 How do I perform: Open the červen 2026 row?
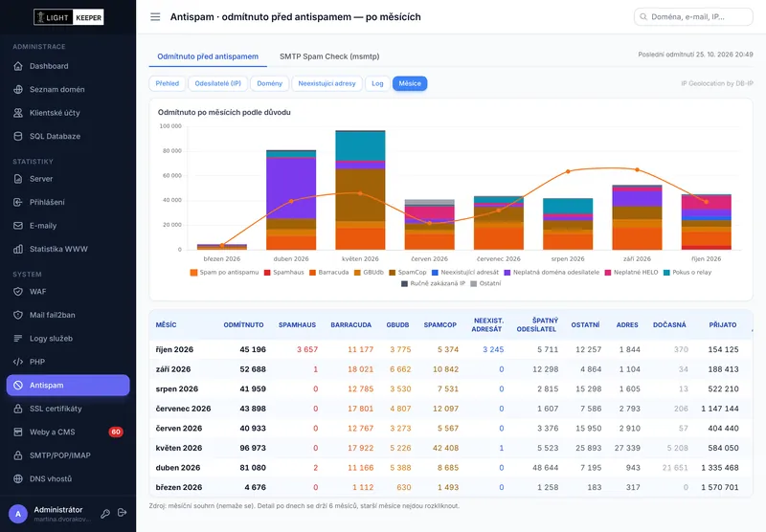pyautogui.click(x=450, y=428)
